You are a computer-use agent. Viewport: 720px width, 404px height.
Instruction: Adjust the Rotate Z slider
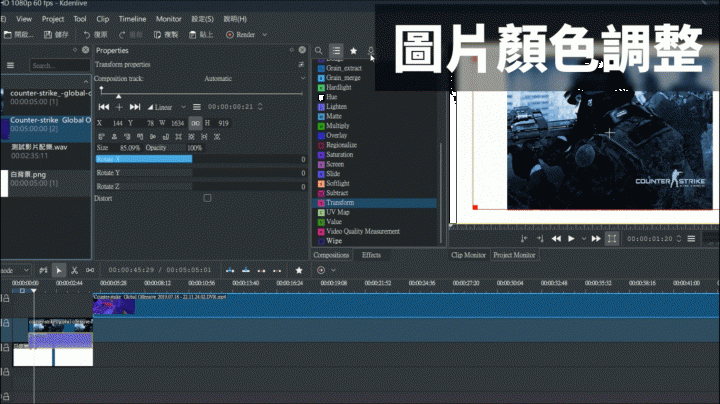201,186
